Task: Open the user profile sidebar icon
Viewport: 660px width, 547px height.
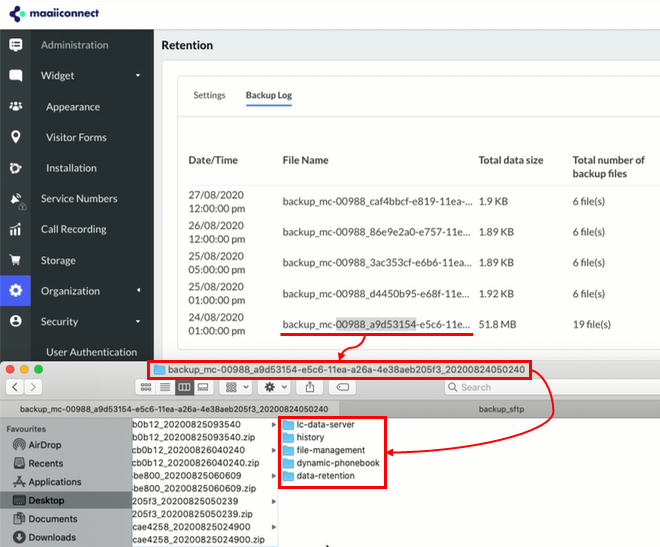Action: point(16,321)
